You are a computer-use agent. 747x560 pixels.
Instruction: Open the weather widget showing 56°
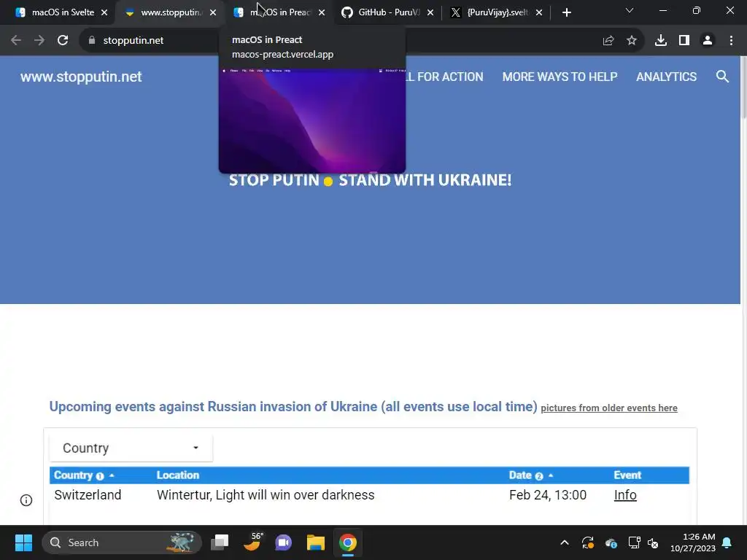click(x=252, y=542)
